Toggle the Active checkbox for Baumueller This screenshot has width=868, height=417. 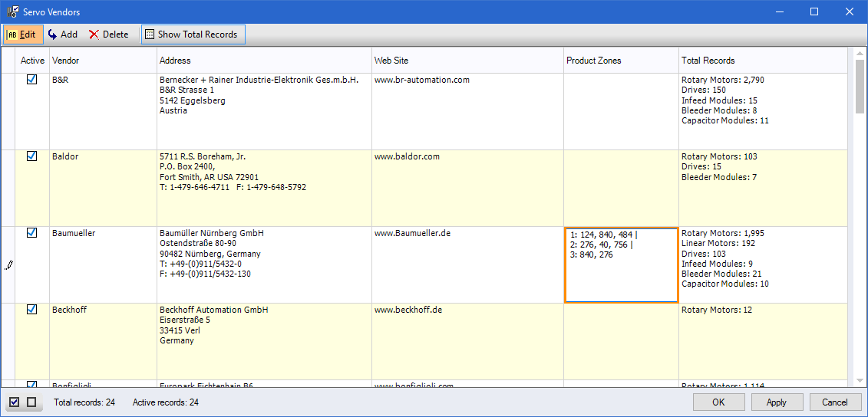(x=32, y=232)
